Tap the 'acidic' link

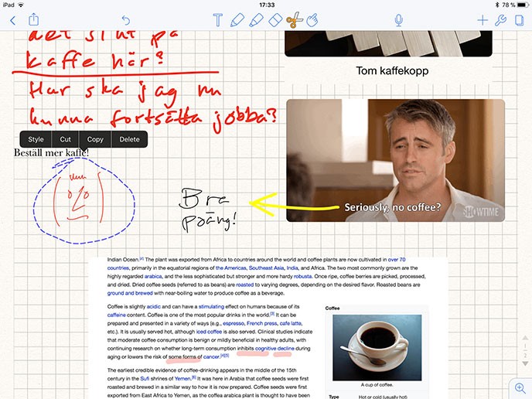pyautogui.click(x=154, y=307)
